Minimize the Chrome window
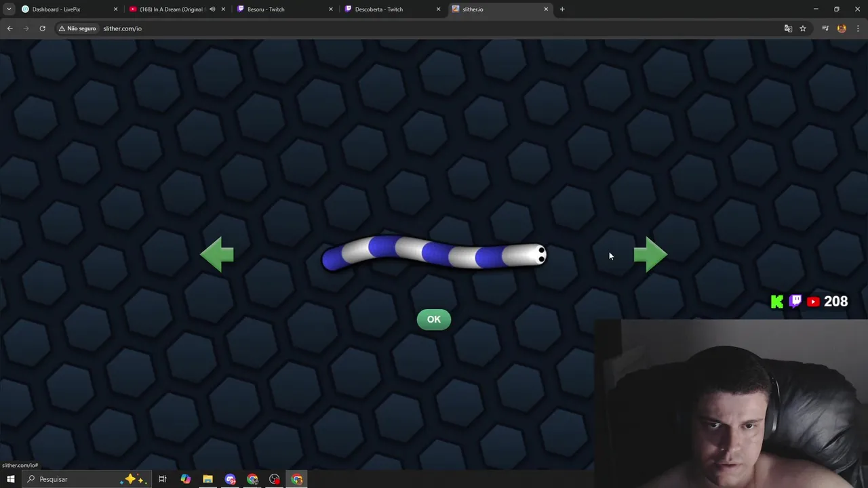868x488 pixels. (816, 9)
